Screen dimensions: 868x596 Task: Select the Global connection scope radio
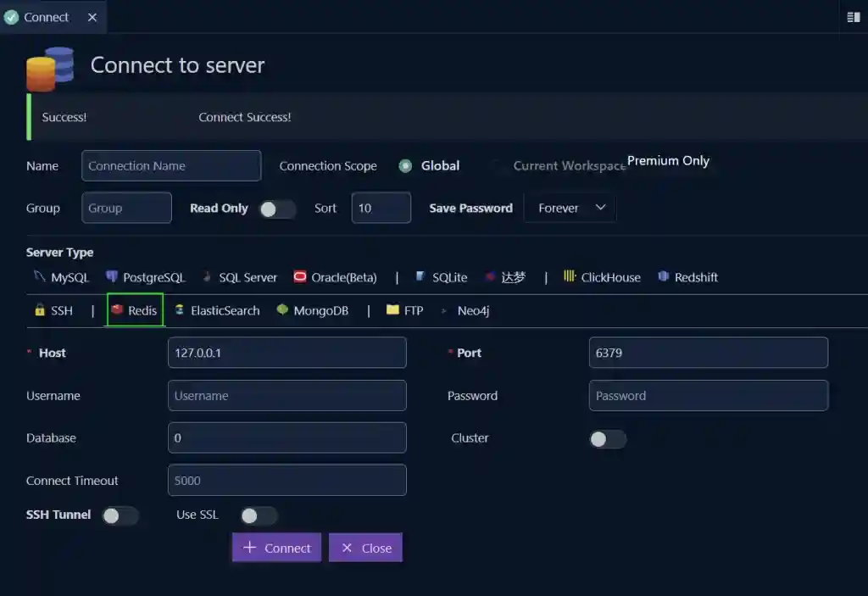405,166
